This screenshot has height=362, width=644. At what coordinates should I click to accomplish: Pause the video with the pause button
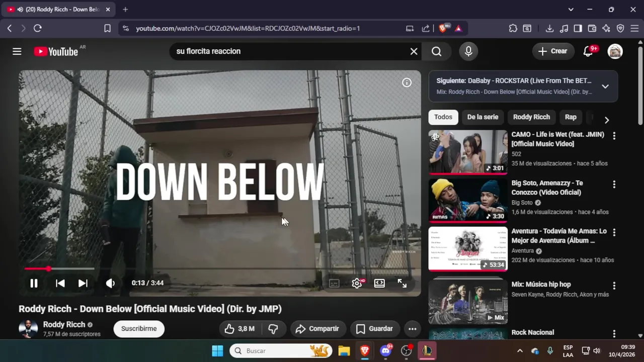coord(34,283)
